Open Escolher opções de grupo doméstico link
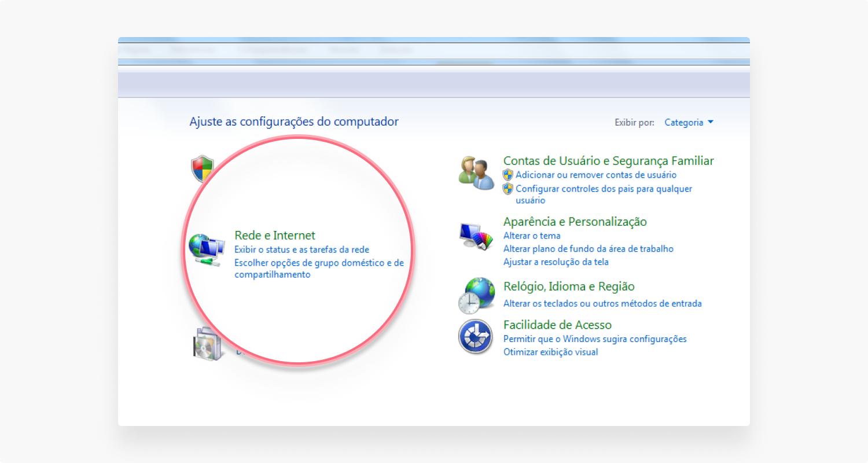 319,269
